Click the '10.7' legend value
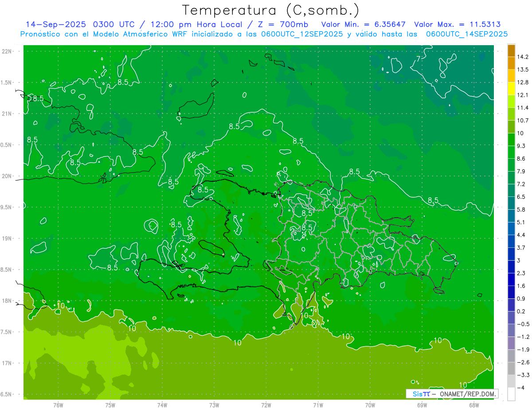The width and height of the screenshot is (532, 411). click(523, 121)
